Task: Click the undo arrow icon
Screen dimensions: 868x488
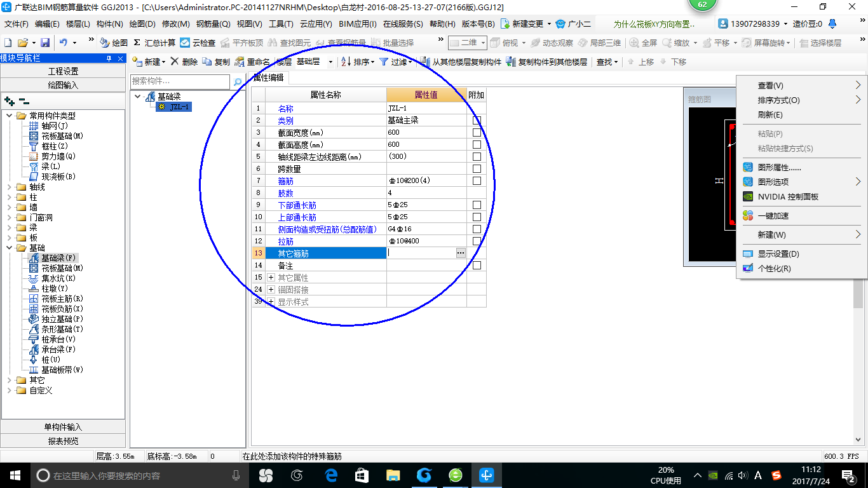Action: coord(64,43)
